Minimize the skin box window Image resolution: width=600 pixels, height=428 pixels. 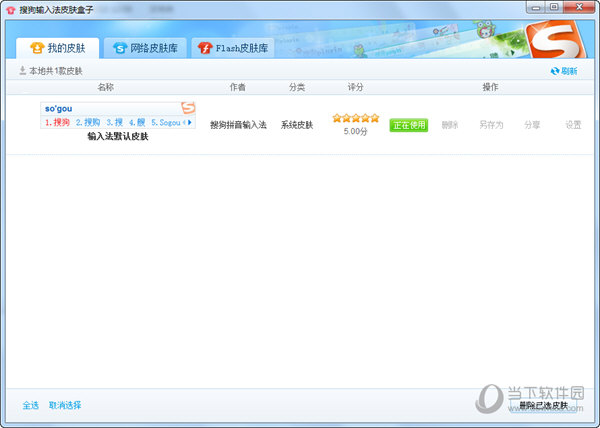(536, 7)
